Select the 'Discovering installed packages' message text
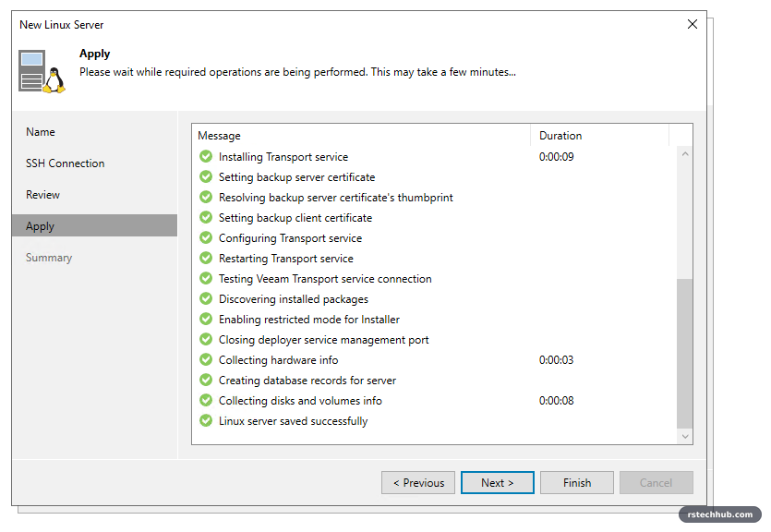This screenshot has height=532, width=771. point(293,299)
